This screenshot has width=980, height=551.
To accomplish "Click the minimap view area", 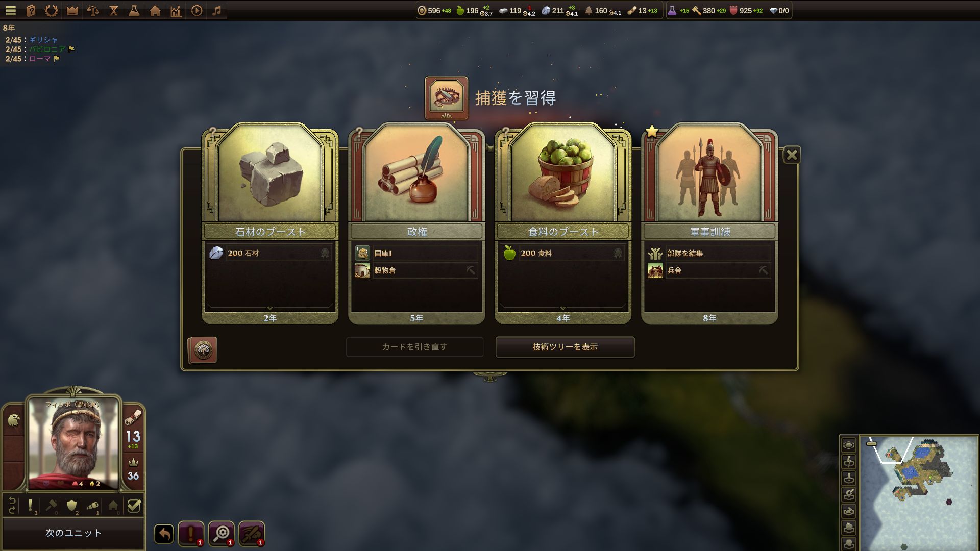I will click(x=919, y=492).
